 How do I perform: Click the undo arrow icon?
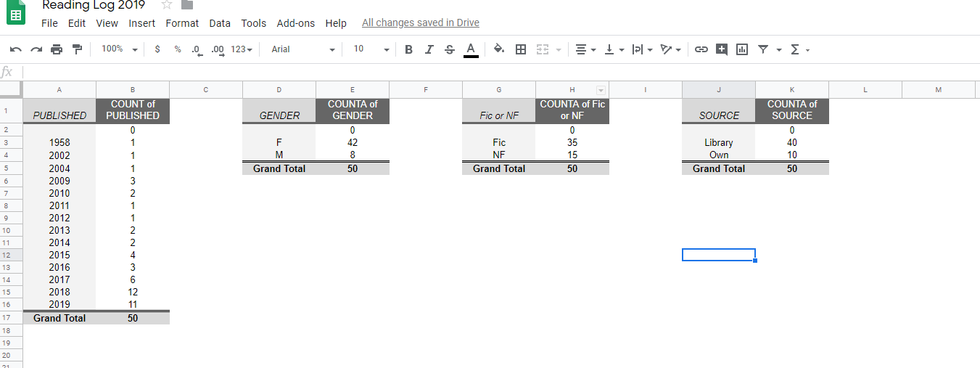[x=16, y=49]
